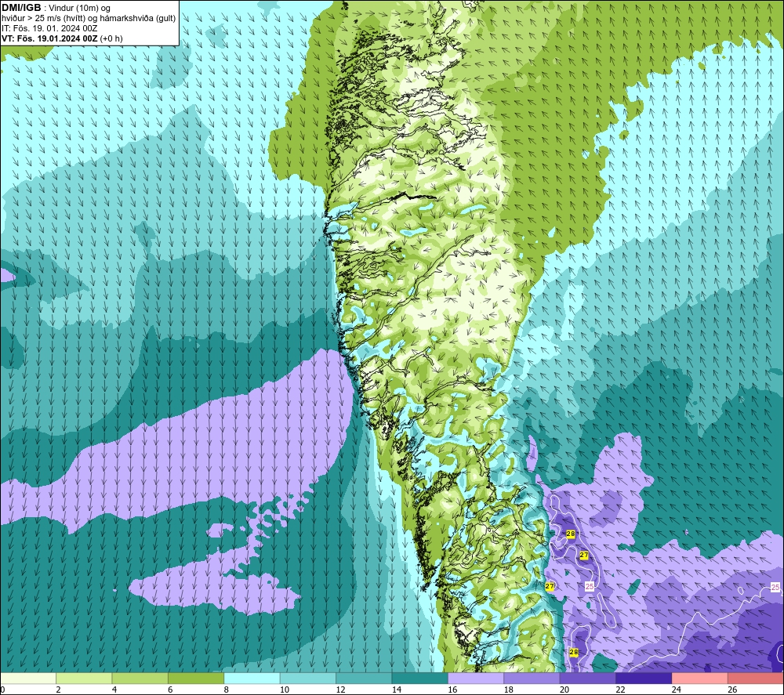Viewport: 784px width, 695px height.
Task: Click the legend scale label "6"
Action: point(170,690)
